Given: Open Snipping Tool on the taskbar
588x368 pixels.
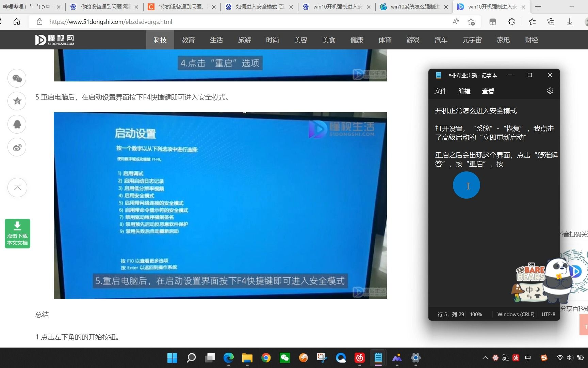Looking at the screenshot, I should click(x=322, y=358).
